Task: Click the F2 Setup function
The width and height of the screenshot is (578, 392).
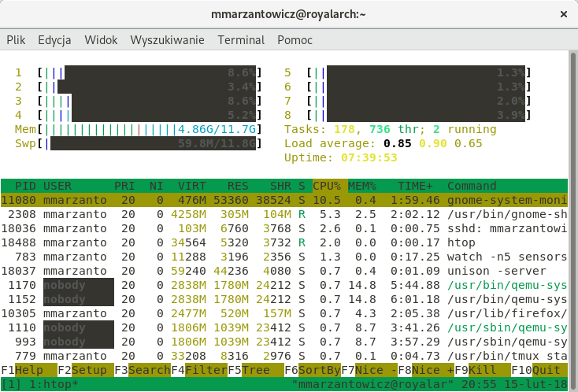Action: [86, 370]
